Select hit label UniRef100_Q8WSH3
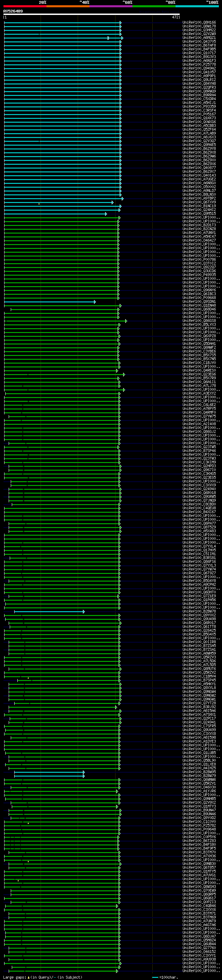Image resolution: width=222 pixels, height=980 pixels. pos(199,886)
